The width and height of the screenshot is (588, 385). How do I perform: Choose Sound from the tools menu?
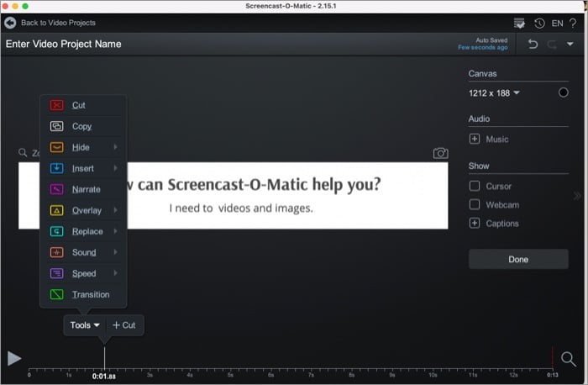pos(84,252)
